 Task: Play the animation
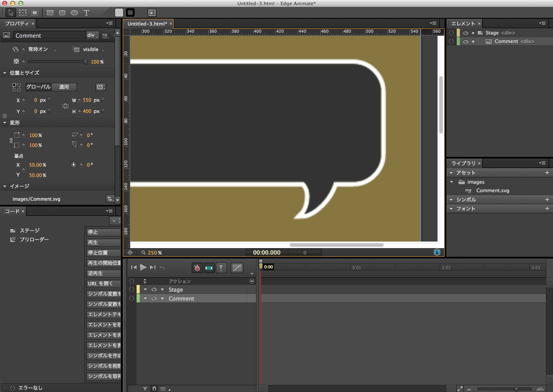143,267
